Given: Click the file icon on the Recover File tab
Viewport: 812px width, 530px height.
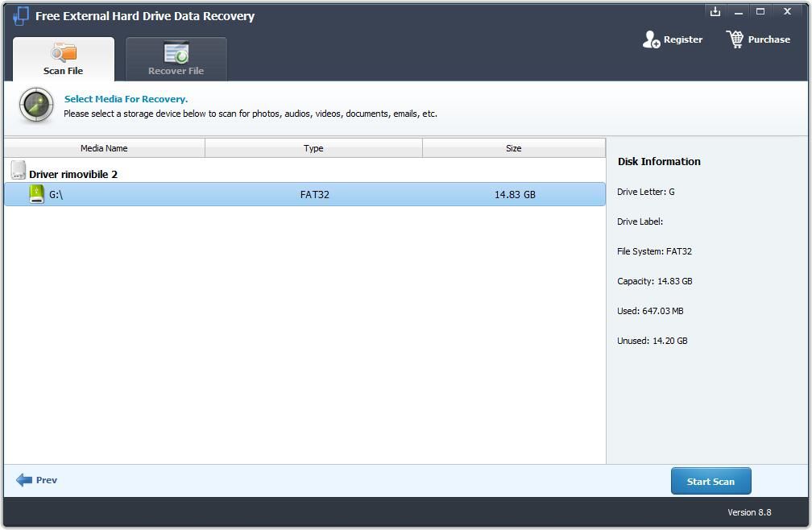Looking at the screenshot, I should tap(176, 52).
